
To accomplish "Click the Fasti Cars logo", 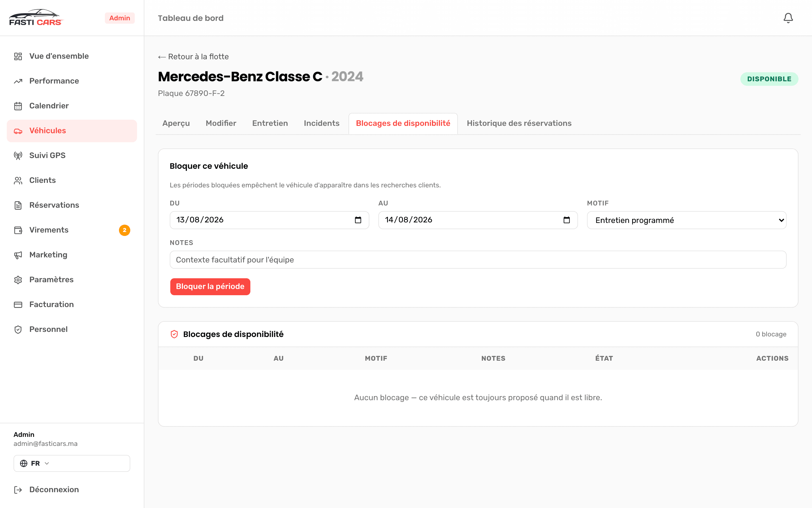I will pos(36,17).
